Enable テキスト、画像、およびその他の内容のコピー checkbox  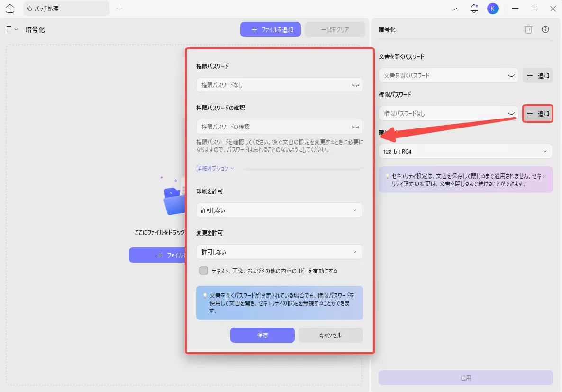point(204,271)
